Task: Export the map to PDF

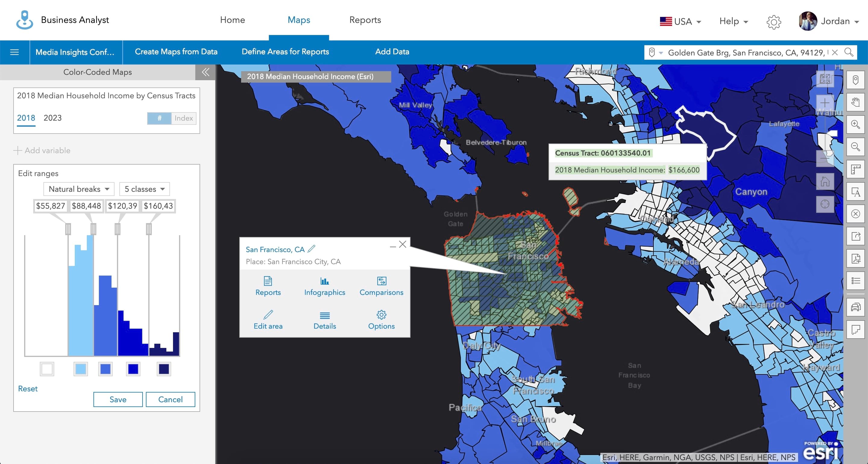Action: [856, 259]
